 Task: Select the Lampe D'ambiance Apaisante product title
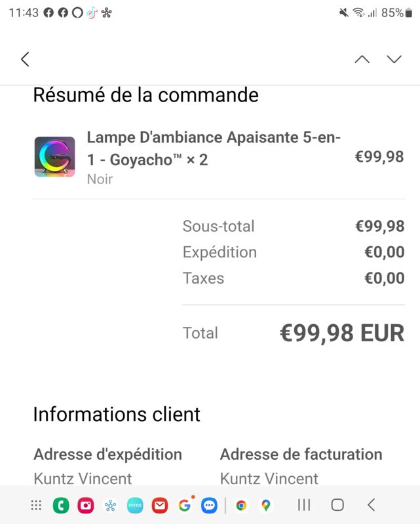click(x=214, y=149)
